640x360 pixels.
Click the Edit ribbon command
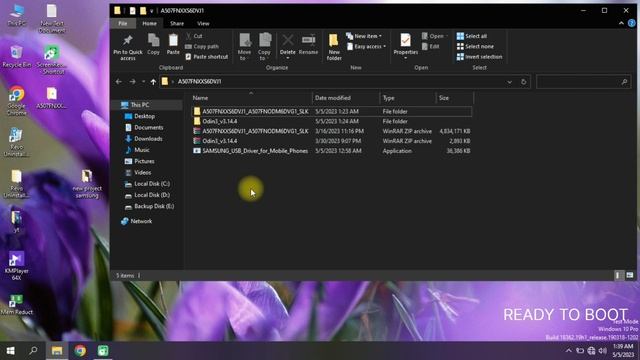[431, 47]
